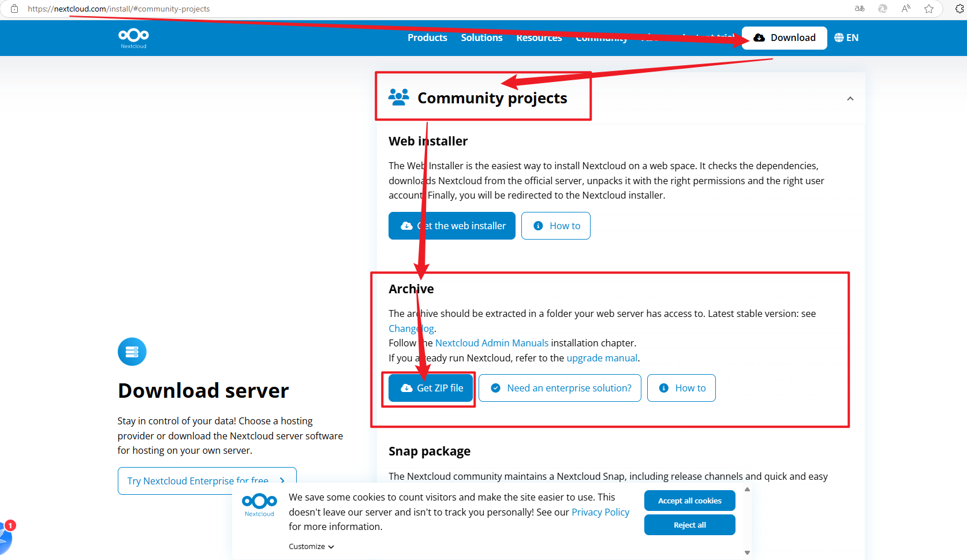Click the site lock icon in address bar

pos(14,9)
